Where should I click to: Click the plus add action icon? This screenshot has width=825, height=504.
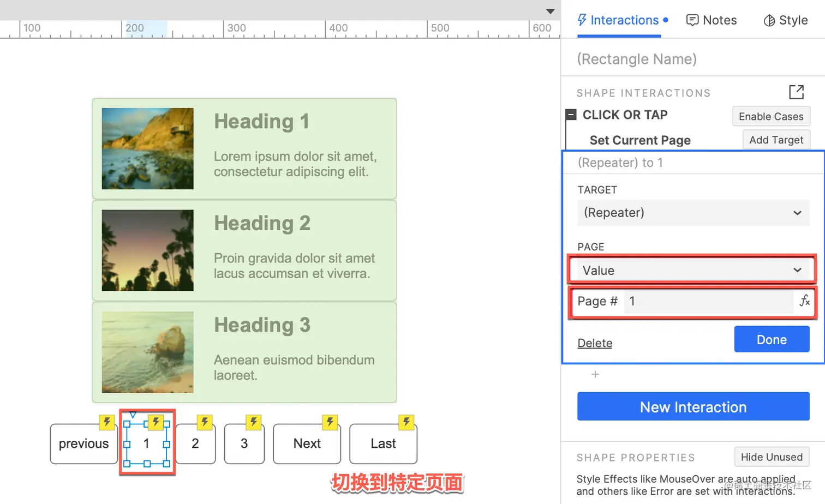tap(595, 375)
